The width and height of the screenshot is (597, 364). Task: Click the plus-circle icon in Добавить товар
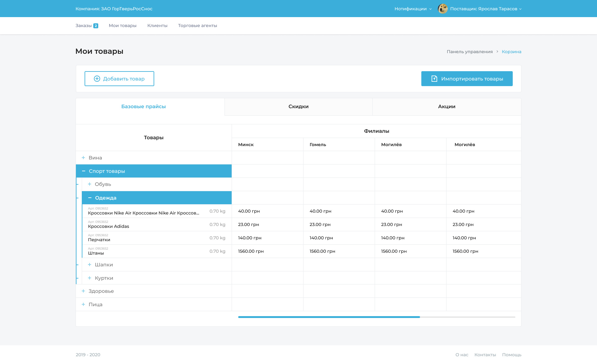pyautogui.click(x=97, y=79)
